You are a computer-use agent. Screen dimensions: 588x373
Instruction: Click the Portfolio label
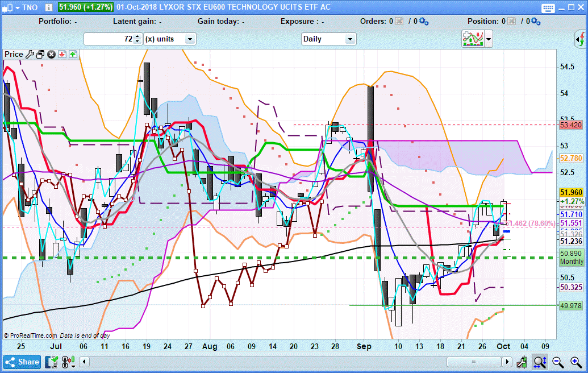point(58,22)
